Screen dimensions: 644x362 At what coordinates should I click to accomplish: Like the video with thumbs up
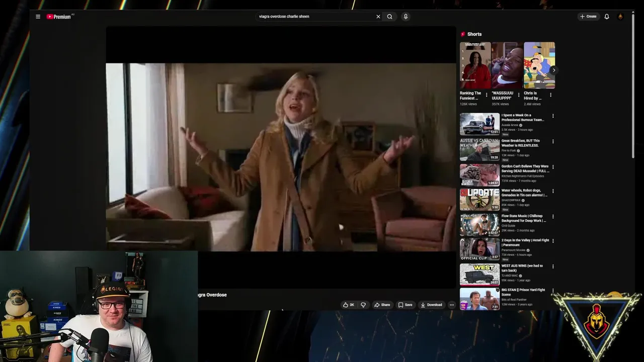click(x=349, y=305)
